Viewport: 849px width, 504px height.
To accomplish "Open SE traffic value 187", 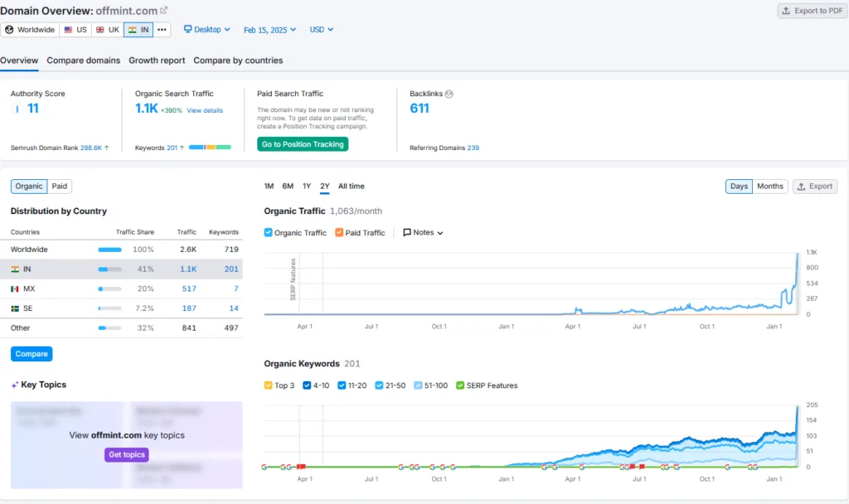I will coord(189,308).
